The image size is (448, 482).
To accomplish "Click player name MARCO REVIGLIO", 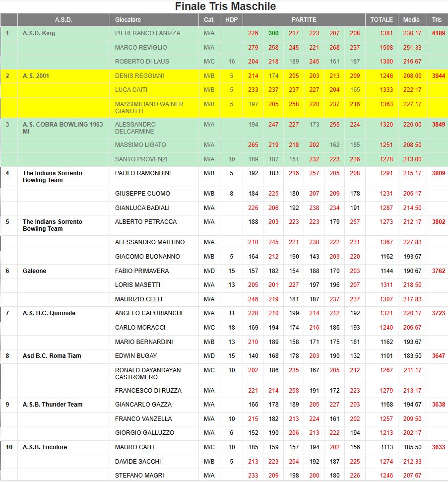I will [x=141, y=48].
